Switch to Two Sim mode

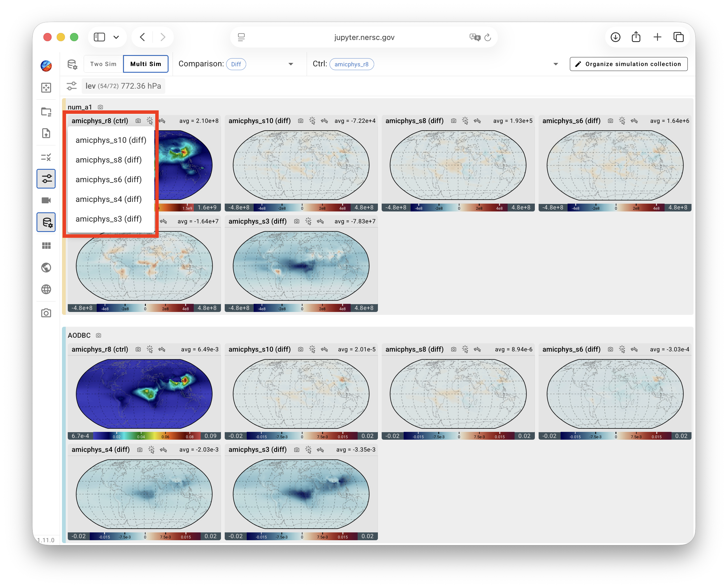coord(103,64)
